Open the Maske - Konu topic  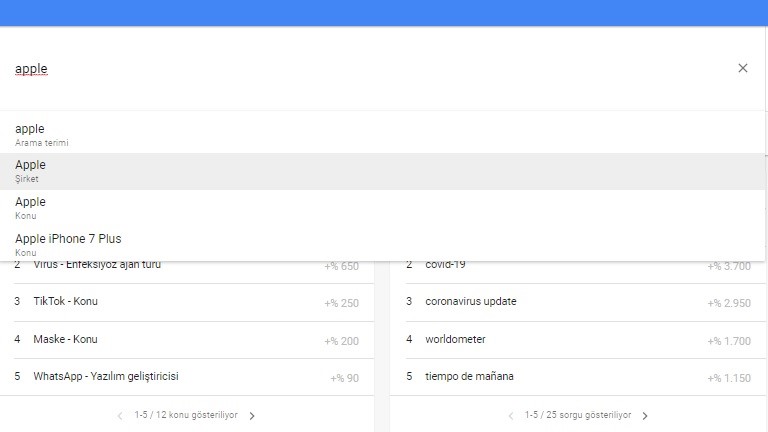[x=65, y=339]
